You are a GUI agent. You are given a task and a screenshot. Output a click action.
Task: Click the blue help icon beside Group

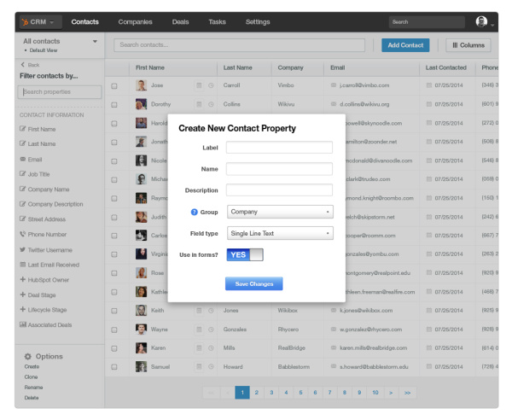[x=194, y=212]
